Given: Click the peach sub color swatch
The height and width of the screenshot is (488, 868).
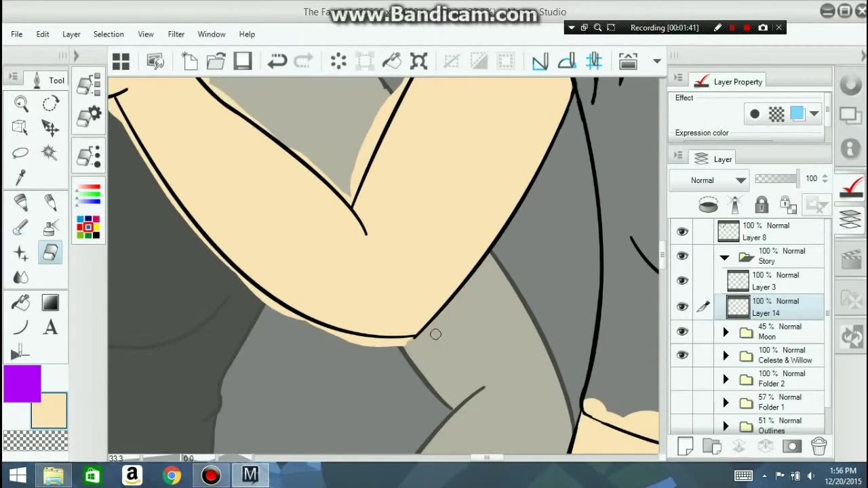Looking at the screenshot, I should [49, 411].
